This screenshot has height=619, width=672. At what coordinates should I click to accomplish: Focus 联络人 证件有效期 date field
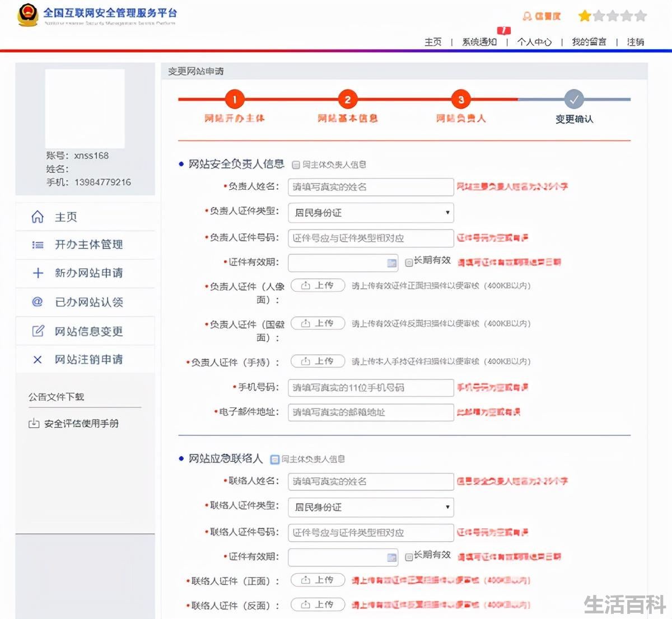(343, 557)
